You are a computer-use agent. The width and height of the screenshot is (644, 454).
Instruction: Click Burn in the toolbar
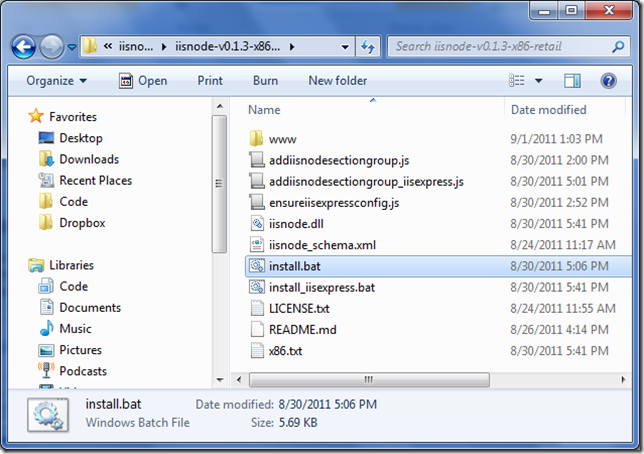pyautogui.click(x=265, y=81)
